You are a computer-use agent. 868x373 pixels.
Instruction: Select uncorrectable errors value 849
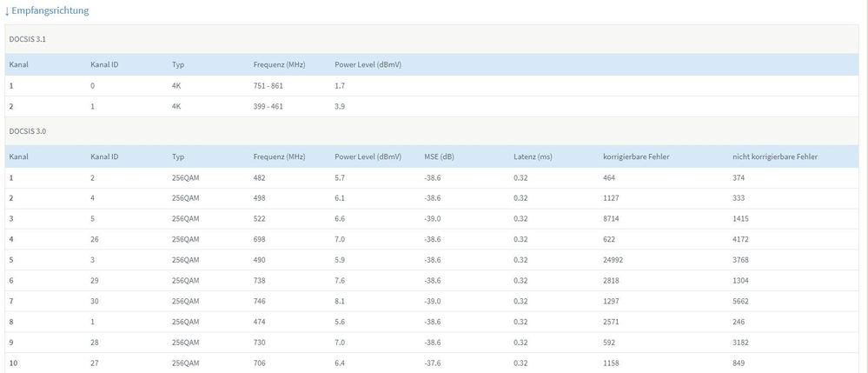tap(739, 363)
